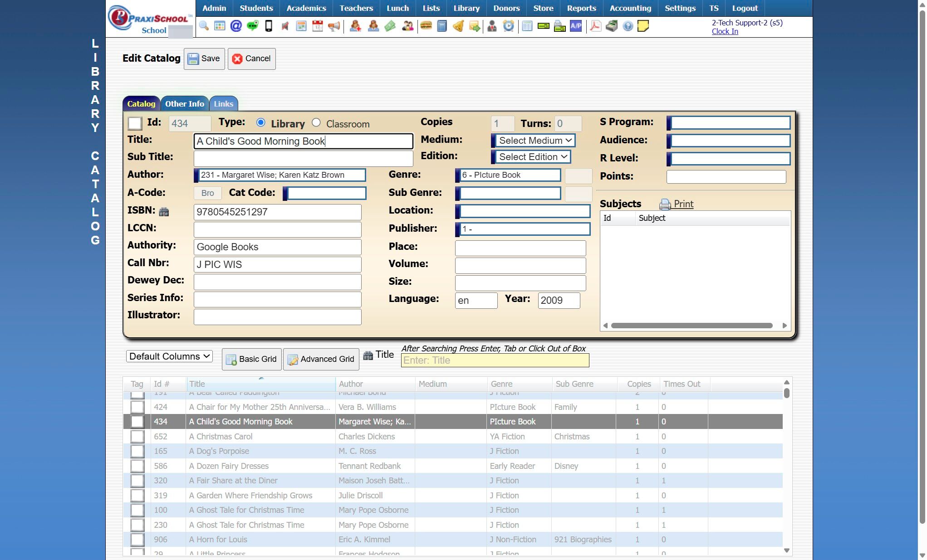The width and height of the screenshot is (927, 560).
Task: Open the A/P accounts payable icon
Action: click(x=576, y=26)
